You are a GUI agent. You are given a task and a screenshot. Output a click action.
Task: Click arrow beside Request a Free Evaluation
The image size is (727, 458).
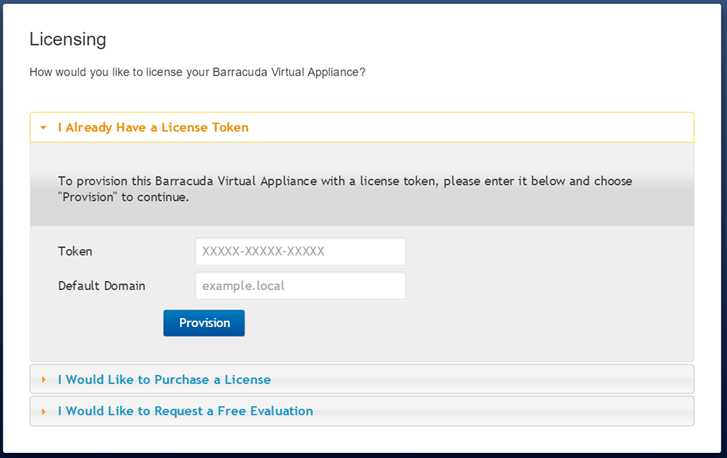44,411
